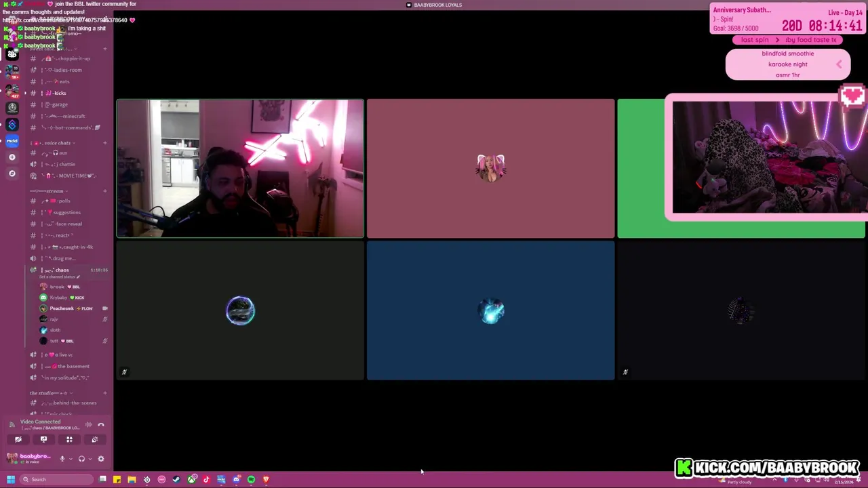
Task: Focus Peachesmk webcam video tile
Action: point(240,169)
